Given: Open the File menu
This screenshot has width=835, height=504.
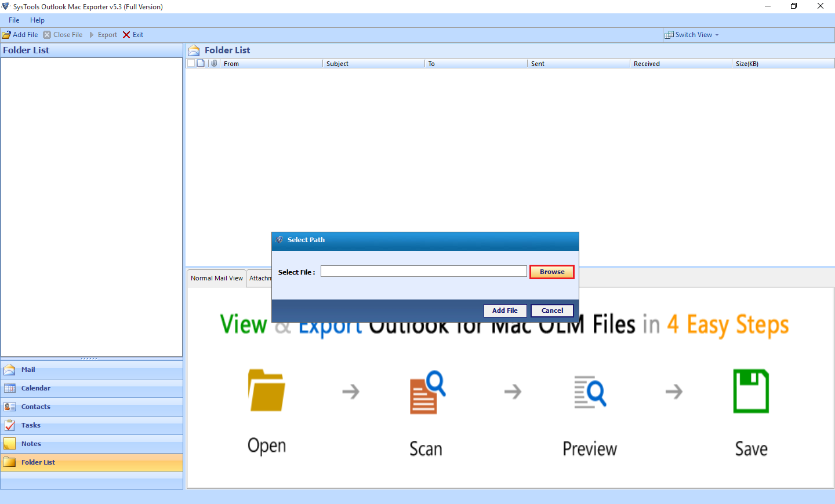Looking at the screenshot, I should [x=14, y=20].
